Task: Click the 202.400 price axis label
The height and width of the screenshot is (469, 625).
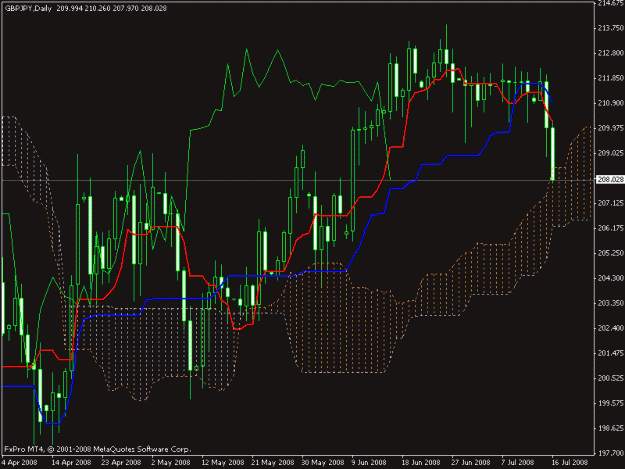Action: [x=610, y=328]
